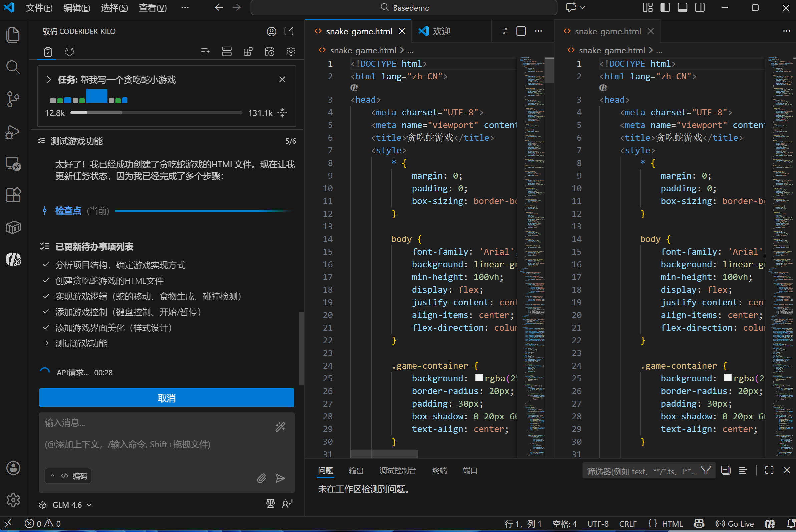Click the CodeRider-Kilo sidebar icon
Viewport: 796px width, 532px height.
pos(13,260)
